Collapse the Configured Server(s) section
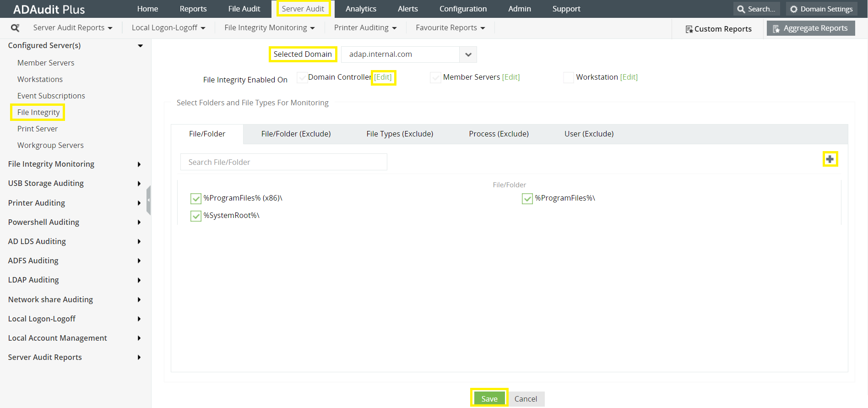The image size is (868, 408). click(x=140, y=46)
